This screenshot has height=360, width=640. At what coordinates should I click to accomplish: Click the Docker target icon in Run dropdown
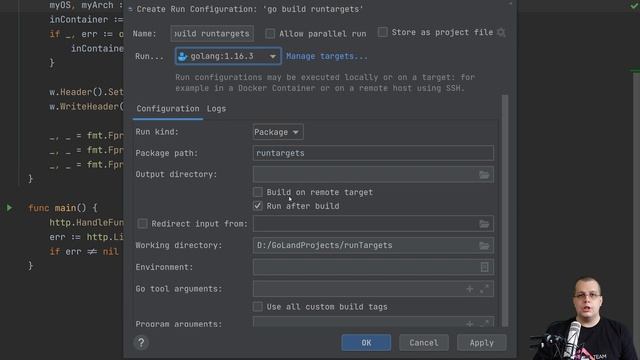click(x=182, y=56)
